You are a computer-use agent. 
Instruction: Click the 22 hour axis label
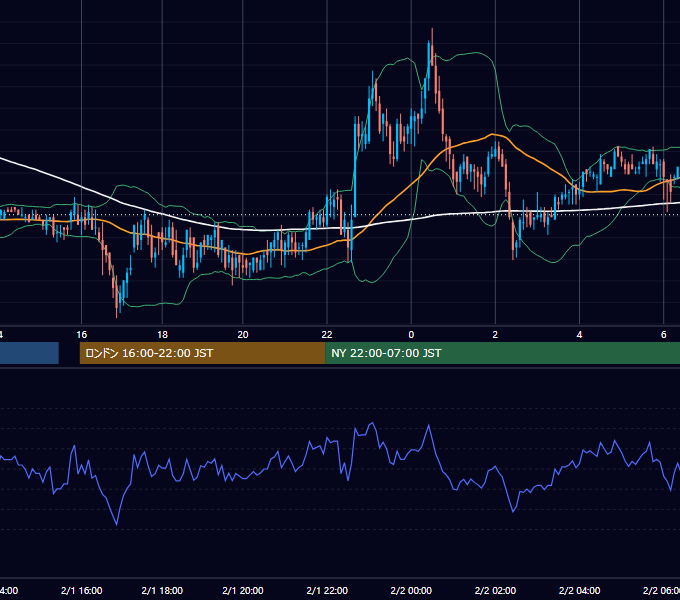pos(327,334)
